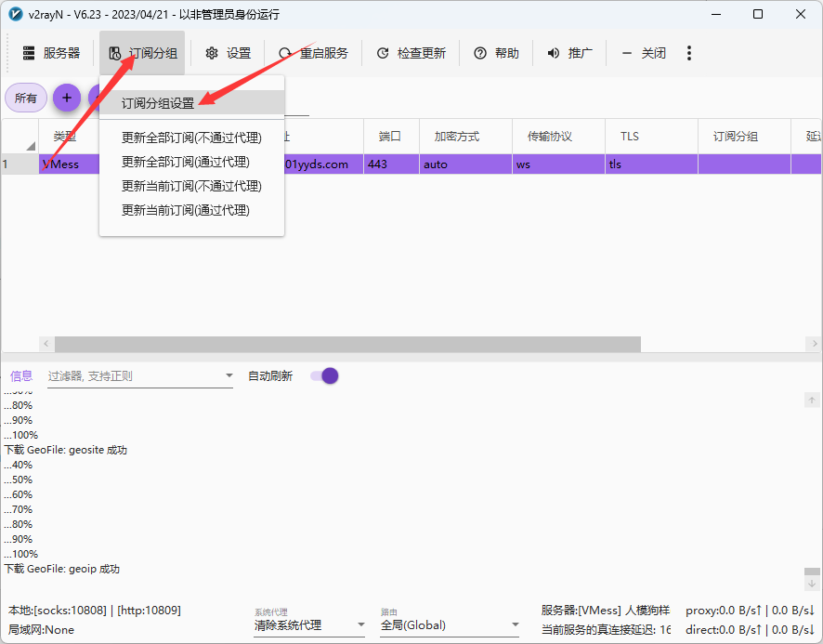The height and width of the screenshot is (644, 823).
Task: Open the three-dot overflow menu
Action: tap(689, 53)
